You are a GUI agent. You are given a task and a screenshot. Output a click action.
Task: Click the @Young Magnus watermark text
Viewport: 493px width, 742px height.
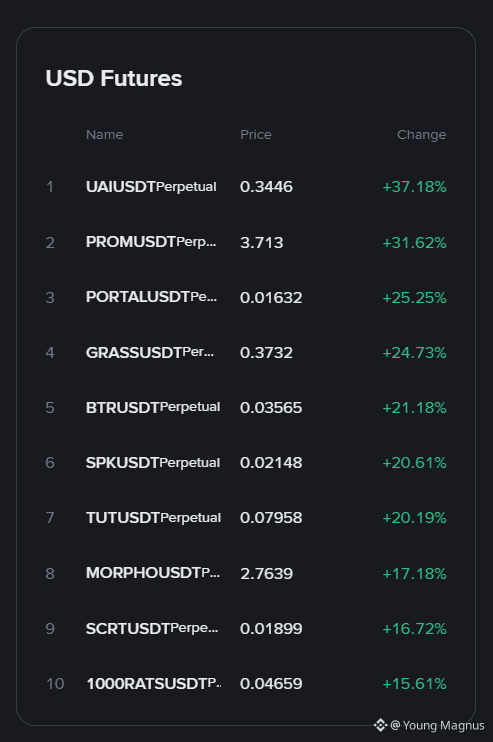[438, 725]
